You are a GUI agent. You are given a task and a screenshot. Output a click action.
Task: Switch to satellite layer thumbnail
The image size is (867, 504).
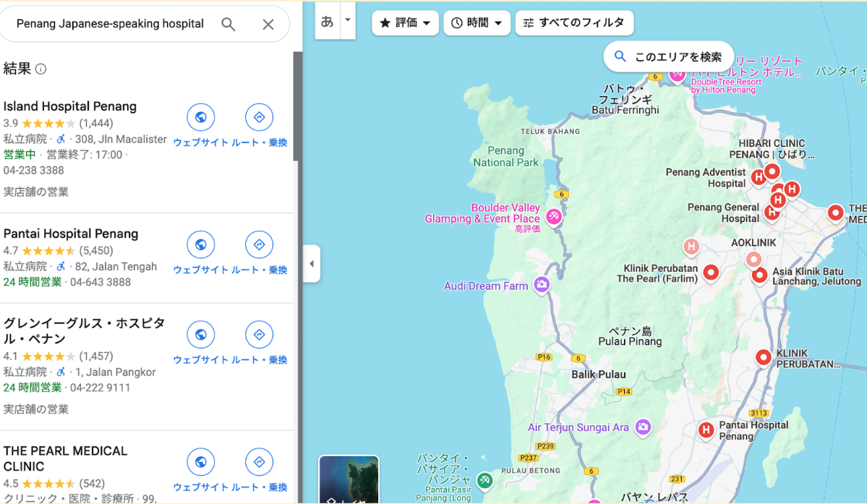tap(349, 479)
